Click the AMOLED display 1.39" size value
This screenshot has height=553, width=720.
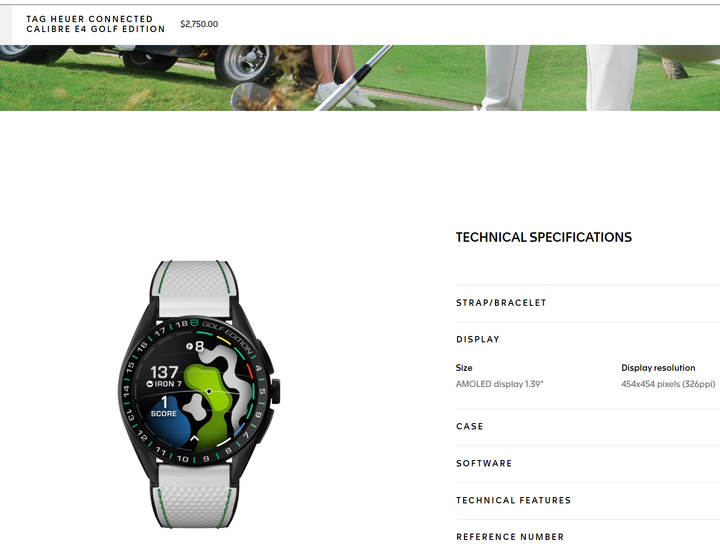(x=499, y=384)
